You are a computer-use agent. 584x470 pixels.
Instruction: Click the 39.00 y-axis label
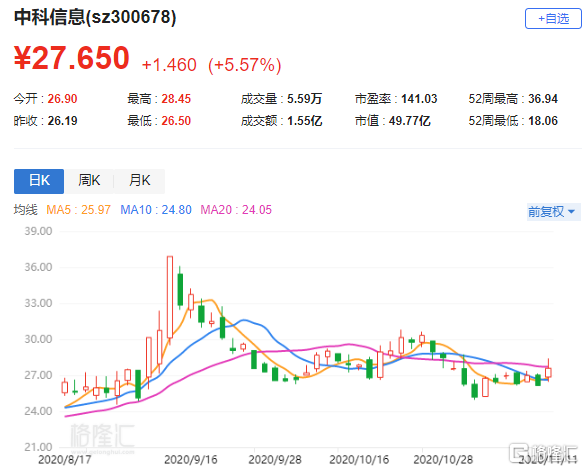tap(38, 231)
